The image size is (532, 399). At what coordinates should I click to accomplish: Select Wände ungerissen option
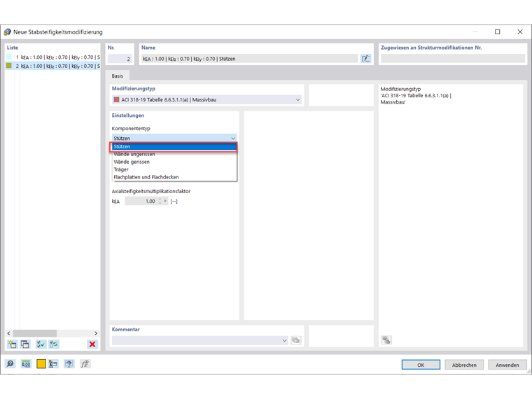tap(174, 155)
